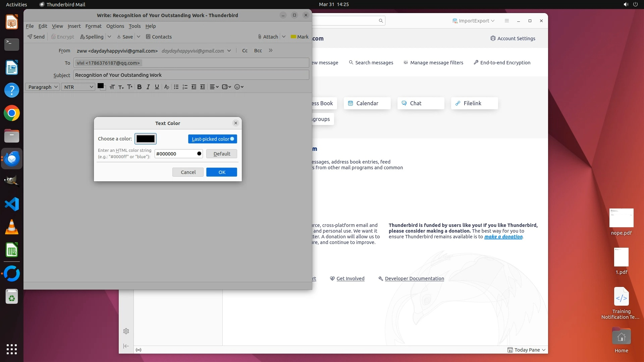
Task: Open the Format menu
Action: click(93, 26)
